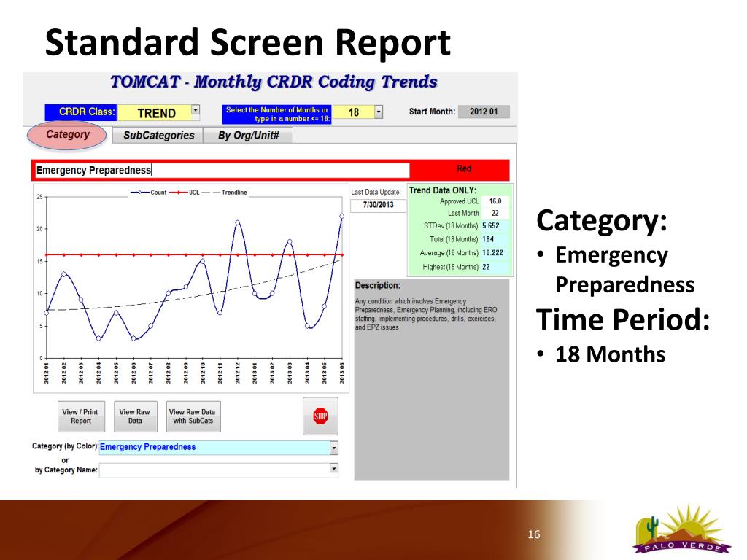Open the number of months dropdown arrow
This screenshot has height=560, width=747.
coord(379,112)
